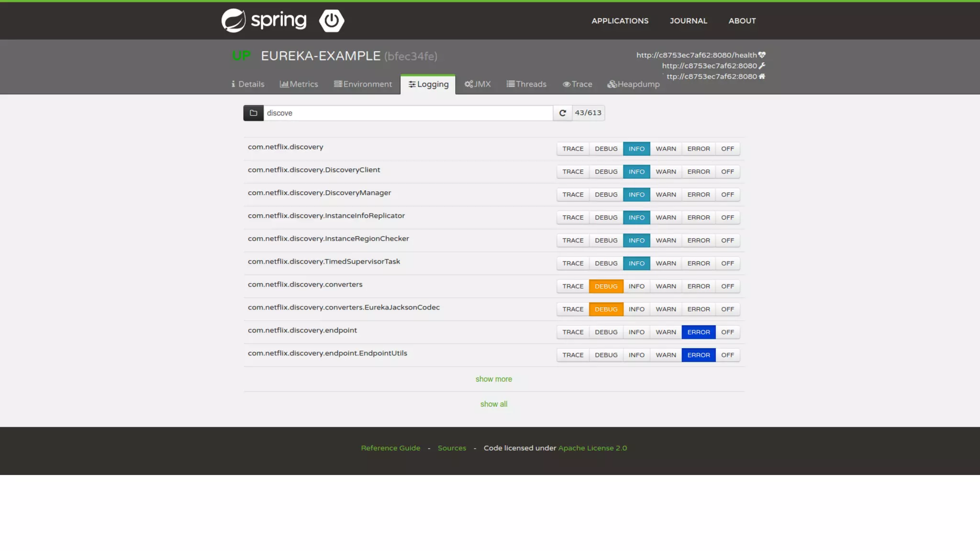This screenshot has width=980, height=551.
Task: Click the refresh loggers icon
Action: coord(562,113)
